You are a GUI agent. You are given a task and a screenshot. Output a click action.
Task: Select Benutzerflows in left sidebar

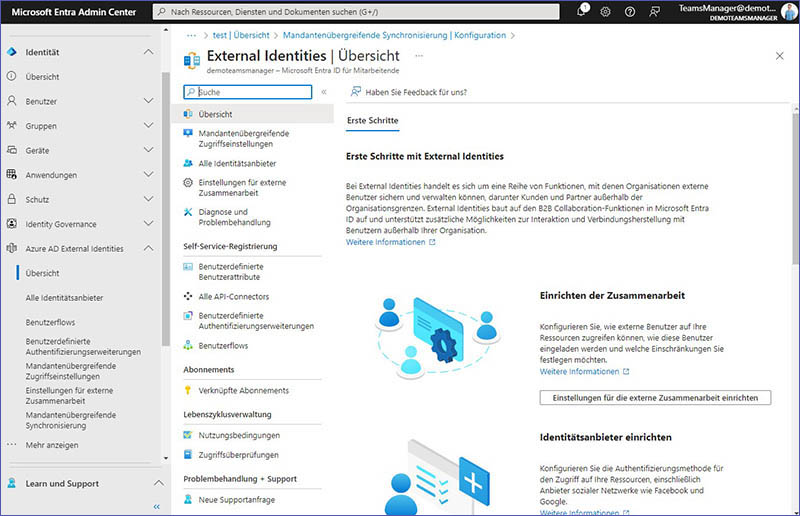tap(51, 322)
